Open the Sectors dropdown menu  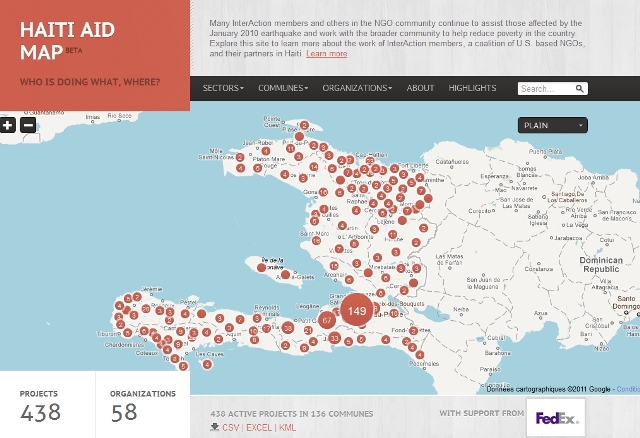coord(222,89)
